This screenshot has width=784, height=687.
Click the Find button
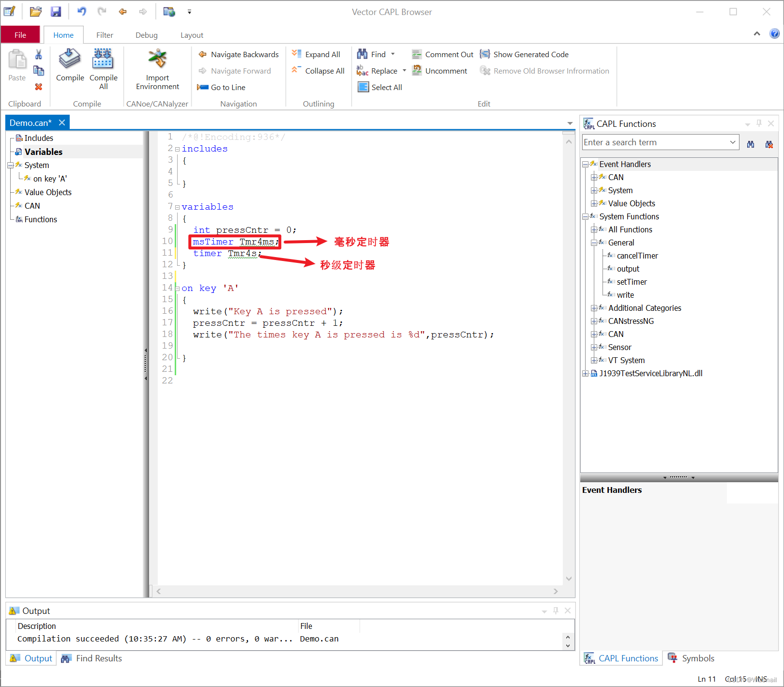371,54
